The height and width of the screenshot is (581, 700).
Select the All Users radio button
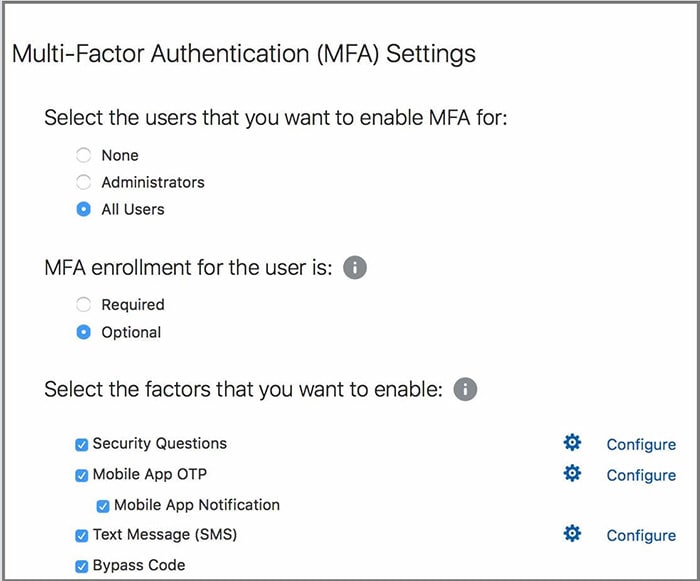point(84,210)
